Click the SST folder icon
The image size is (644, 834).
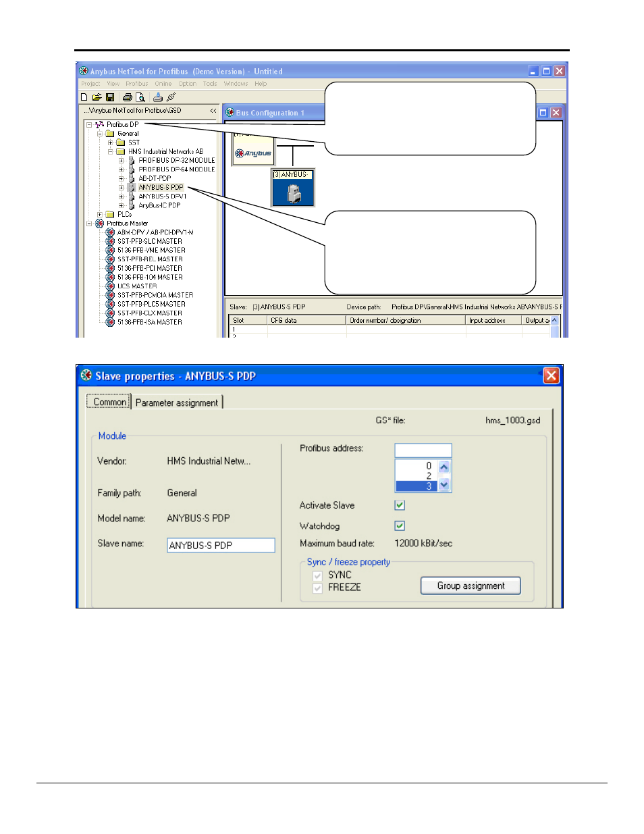pos(121,142)
